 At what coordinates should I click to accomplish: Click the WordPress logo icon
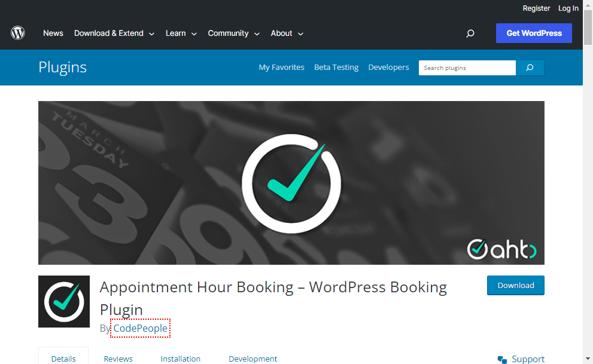pos(18,33)
